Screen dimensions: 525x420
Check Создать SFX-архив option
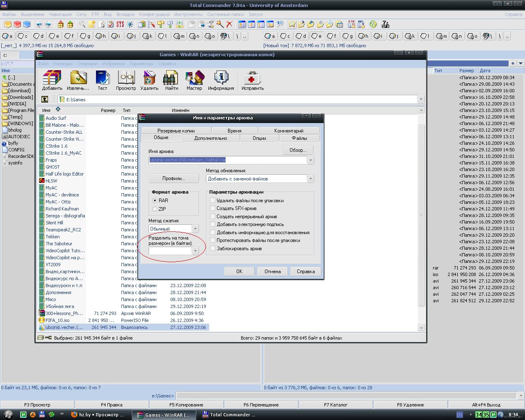212,208
